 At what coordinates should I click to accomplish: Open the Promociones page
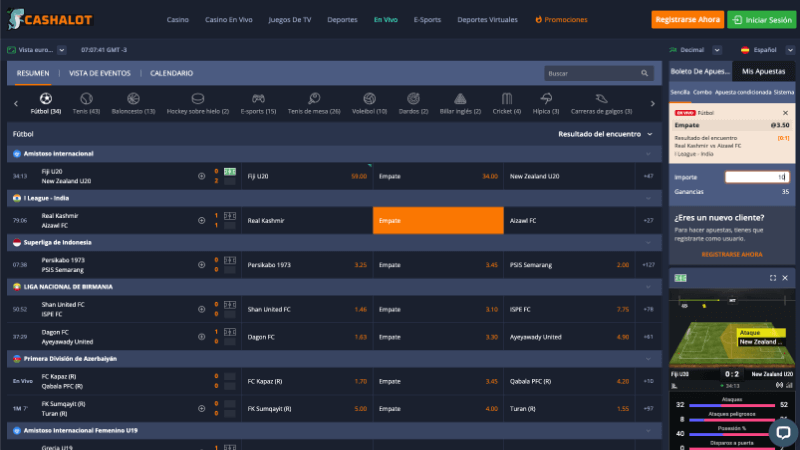click(561, 20)
